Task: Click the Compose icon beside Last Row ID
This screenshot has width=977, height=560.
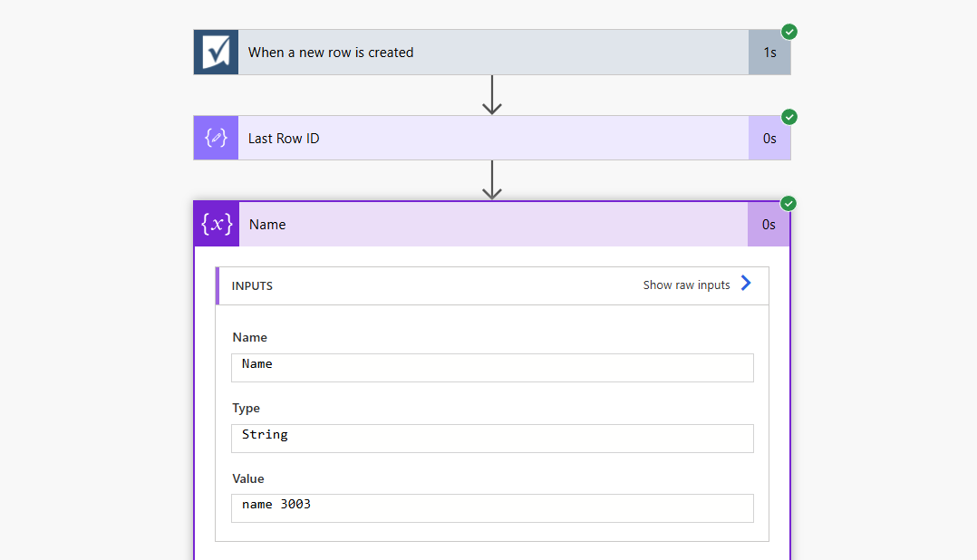Action: click(x=216, y=138)
